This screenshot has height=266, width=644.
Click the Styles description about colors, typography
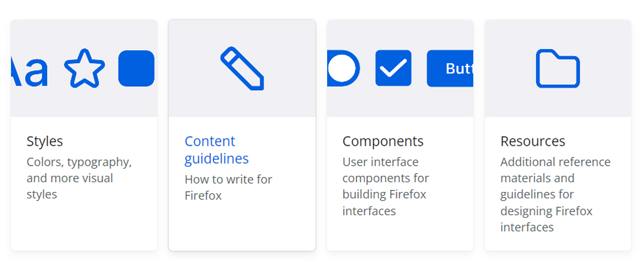click(x=79, y=178)
